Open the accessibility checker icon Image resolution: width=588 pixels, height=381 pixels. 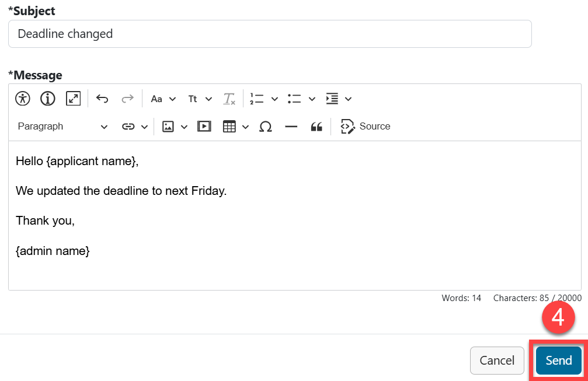22,98
